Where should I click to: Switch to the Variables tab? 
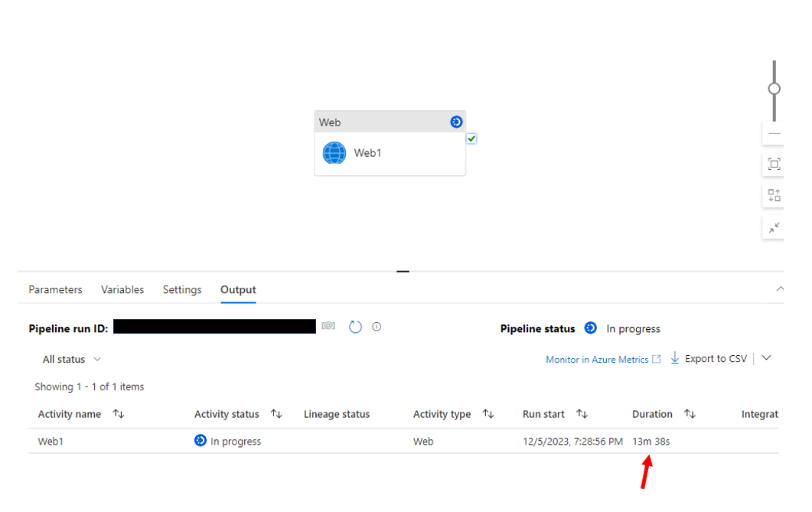(x=122, y=289)
